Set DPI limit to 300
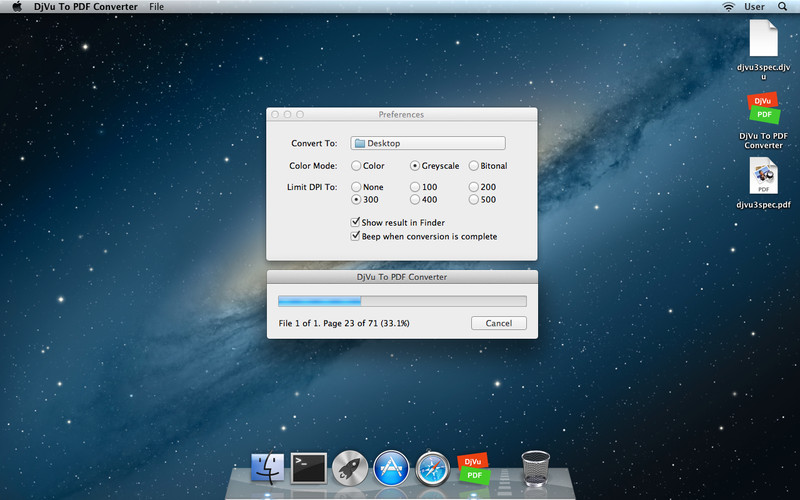The image size is (800, 500). click(356, 200)
